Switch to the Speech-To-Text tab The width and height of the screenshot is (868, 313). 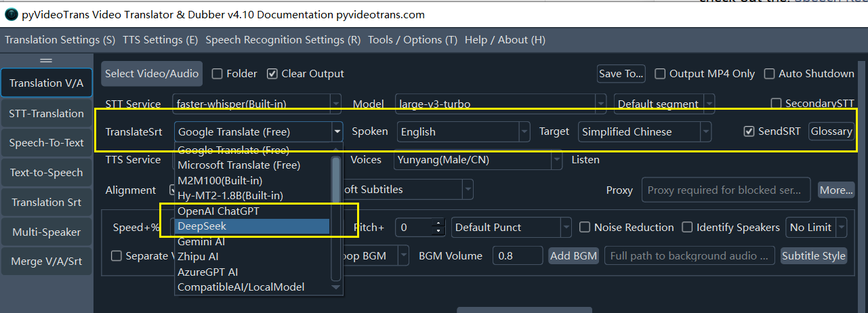pos(47,143)
